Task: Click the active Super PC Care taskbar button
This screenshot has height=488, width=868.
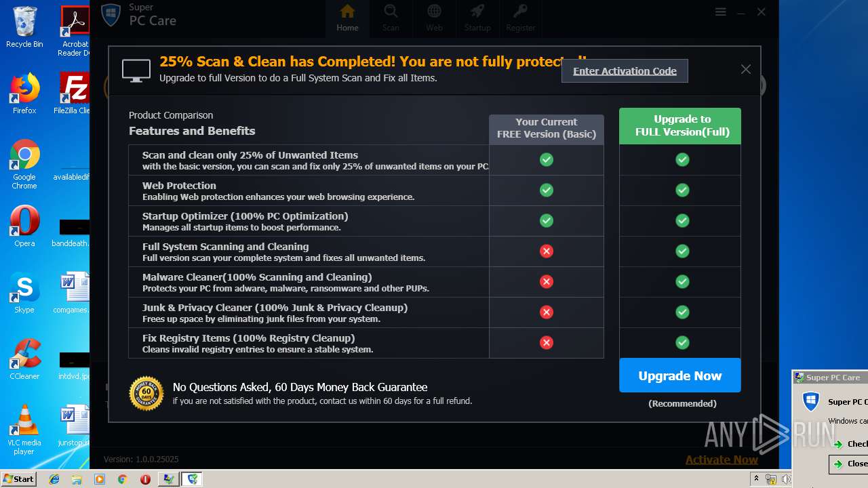Action: (x=193, y=479)
